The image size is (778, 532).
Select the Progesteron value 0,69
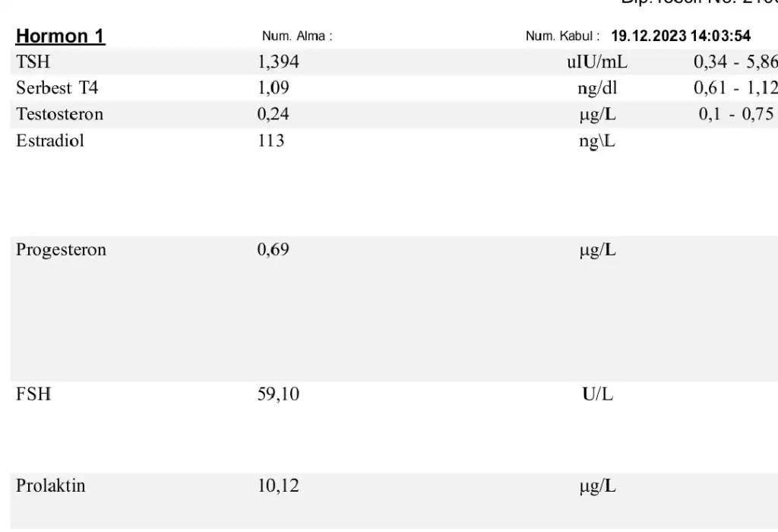click(274, 250)
